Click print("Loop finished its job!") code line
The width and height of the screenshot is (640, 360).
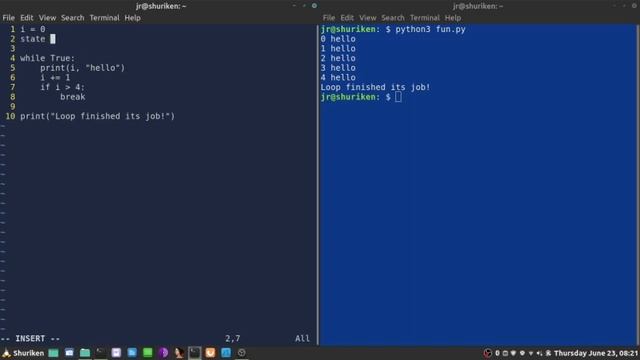(98, 116)
